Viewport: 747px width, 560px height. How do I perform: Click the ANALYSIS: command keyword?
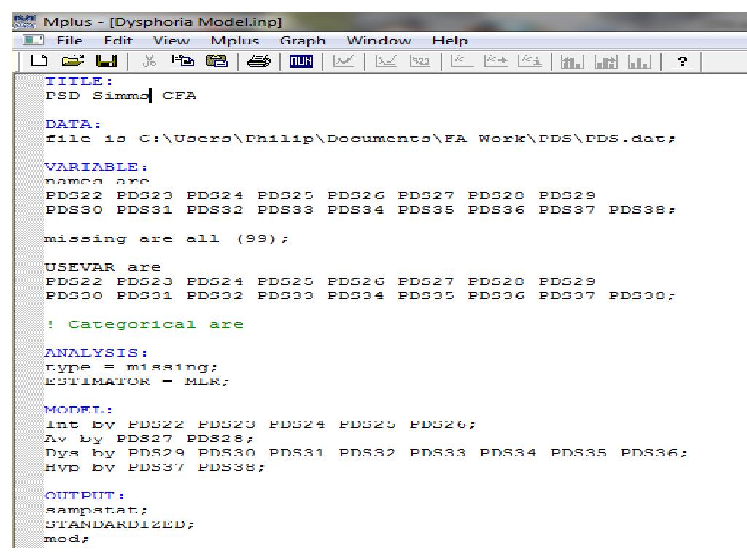tap(96, 353)
